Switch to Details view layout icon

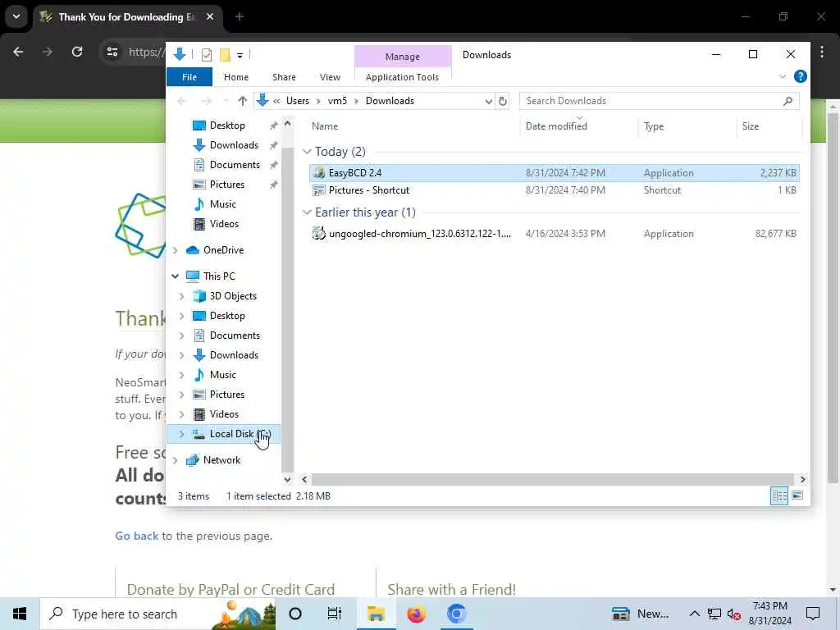pyautogui.click(x=779, y=496)
